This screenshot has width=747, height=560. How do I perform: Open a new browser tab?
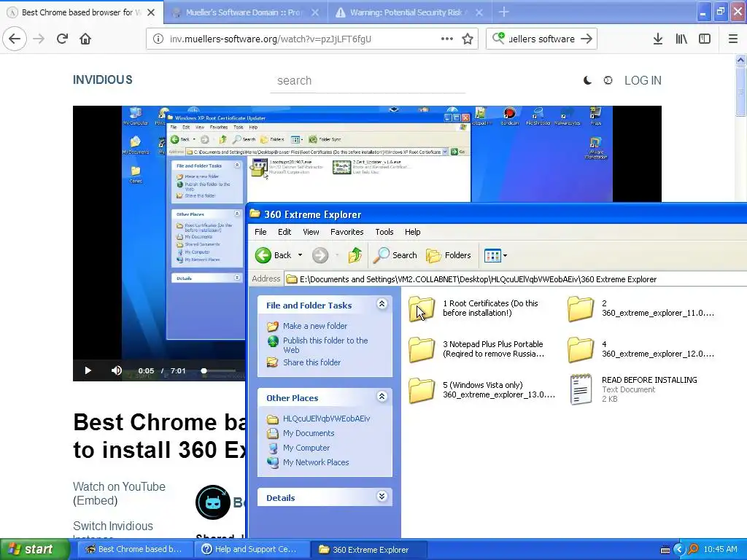click(503, 12)
